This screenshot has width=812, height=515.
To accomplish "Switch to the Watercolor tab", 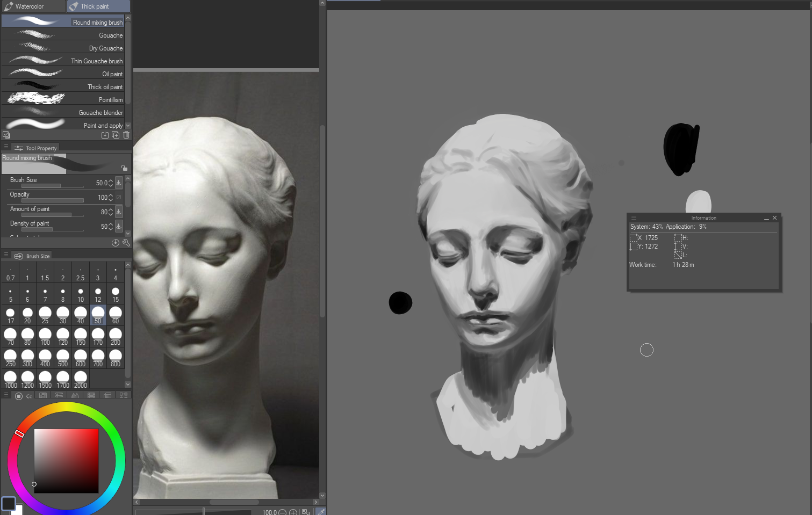I will tap(33, 6).
